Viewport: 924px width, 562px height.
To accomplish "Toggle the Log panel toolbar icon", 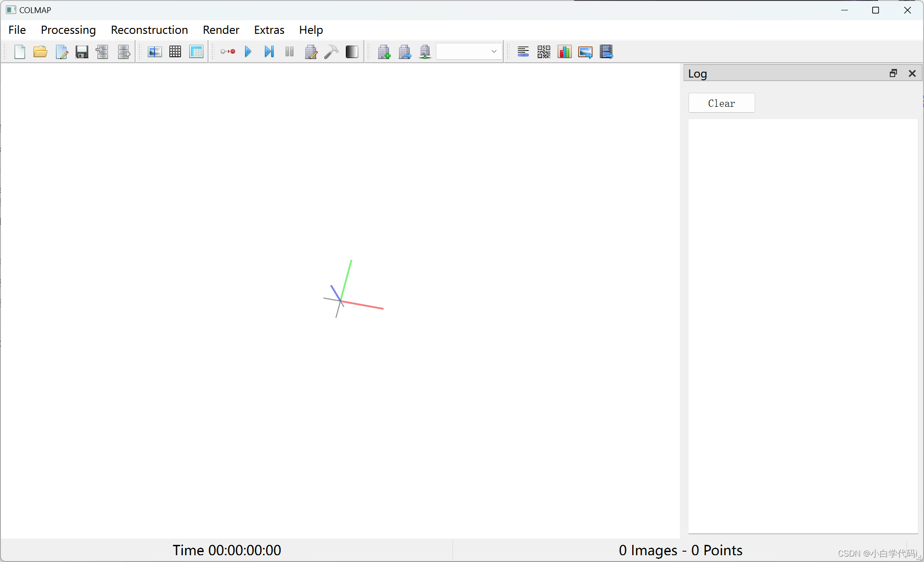I will 523,52.
